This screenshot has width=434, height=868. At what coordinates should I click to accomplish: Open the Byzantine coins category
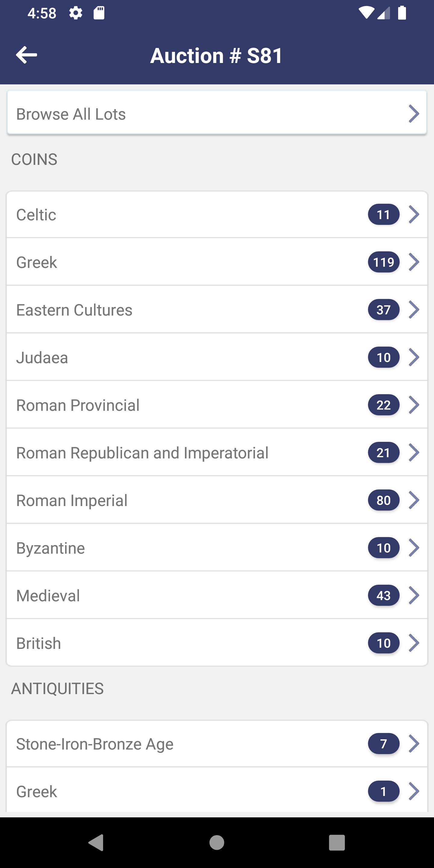[x=217, y=548]
